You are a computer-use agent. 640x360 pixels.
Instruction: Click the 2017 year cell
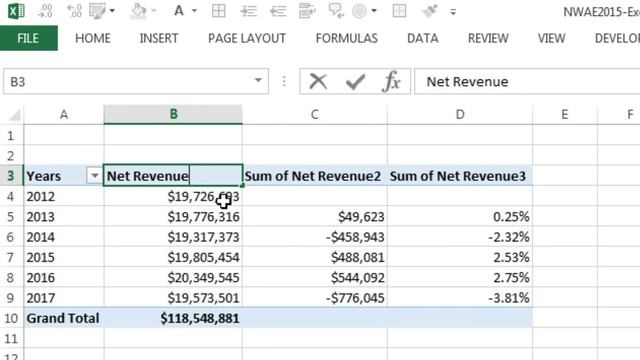coord(64,298)
